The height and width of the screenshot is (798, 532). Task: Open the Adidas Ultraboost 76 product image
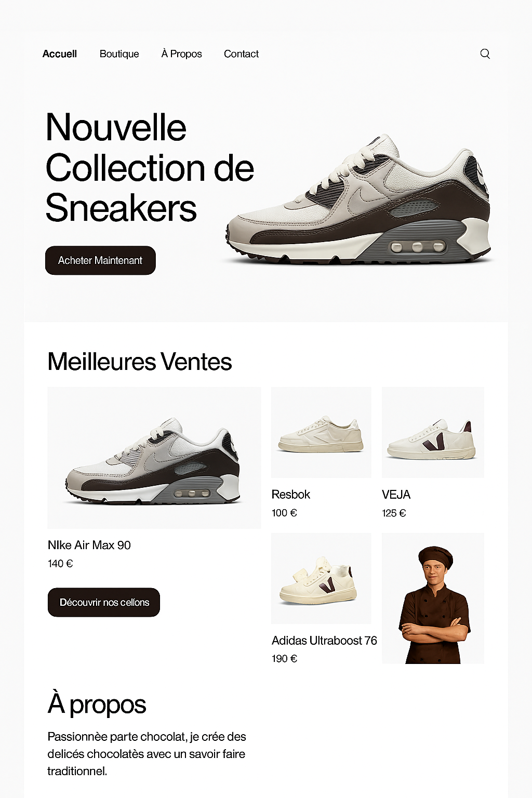(x=321, y=578)
